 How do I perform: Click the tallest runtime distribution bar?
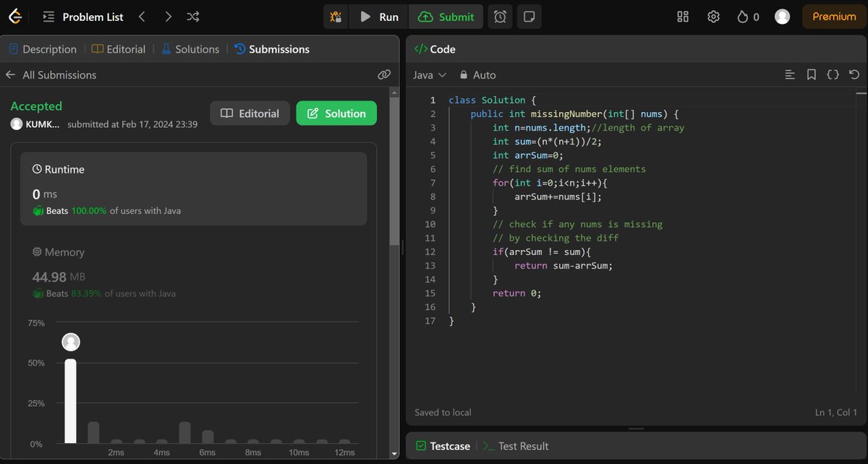[70, 401]
